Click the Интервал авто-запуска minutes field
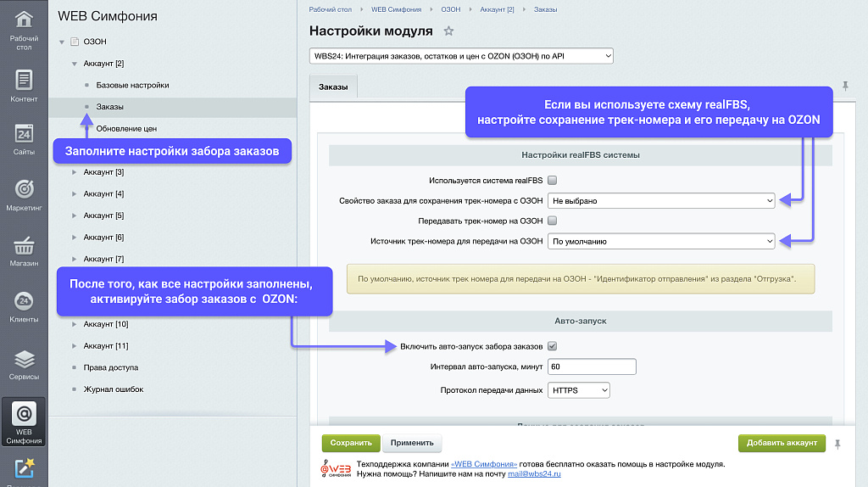The width and height of the screenshot is (868, 487). point(591,367)
